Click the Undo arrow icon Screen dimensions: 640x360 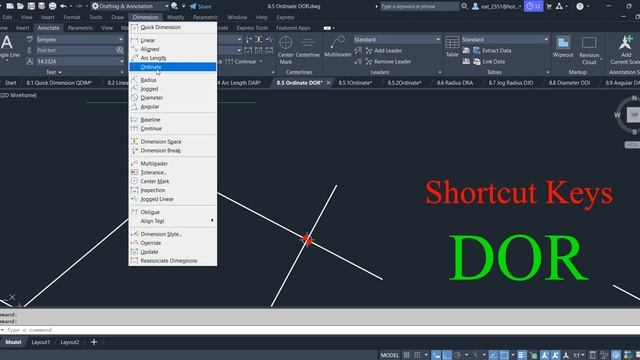(x=63, y=6)
